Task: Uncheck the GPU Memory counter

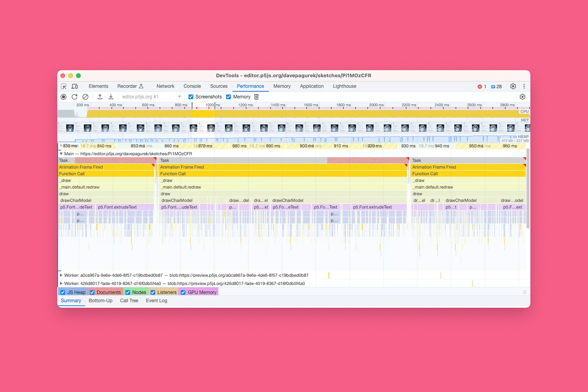Action: tap(183, 292)
